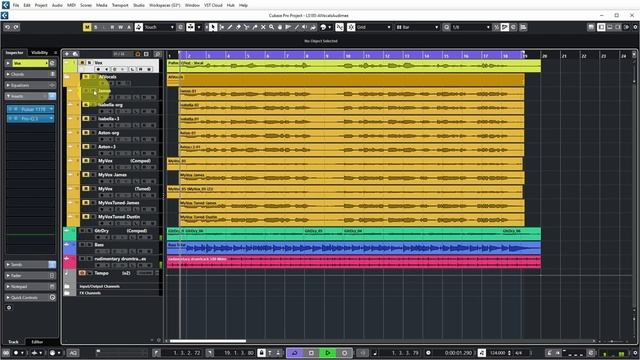Open Inspector settings gear below Quick Controls
640x360 pixels.
[x=9, y=308]
